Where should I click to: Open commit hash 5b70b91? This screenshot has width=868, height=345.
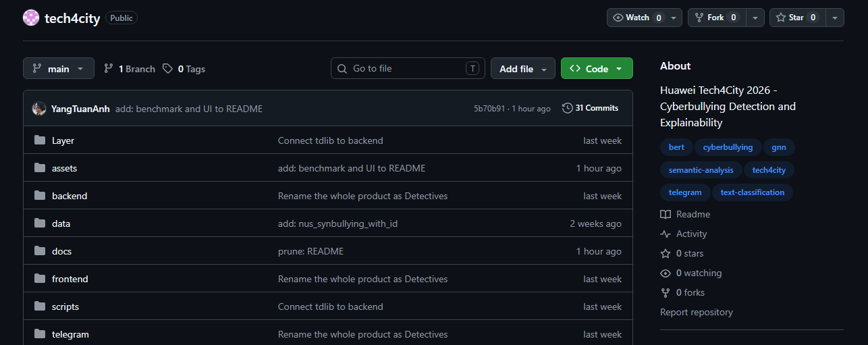point(489,108)
